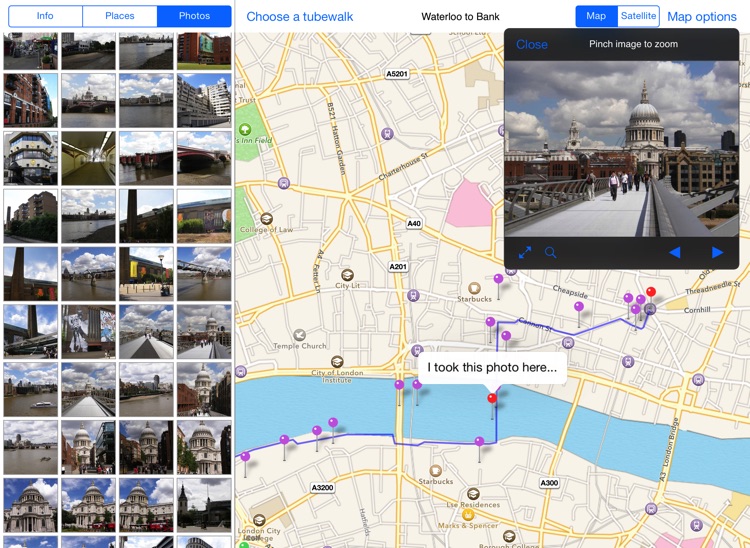Tap the City of London Institute icon
Screen dimensions: 750x548
click(x=337, y=362)
